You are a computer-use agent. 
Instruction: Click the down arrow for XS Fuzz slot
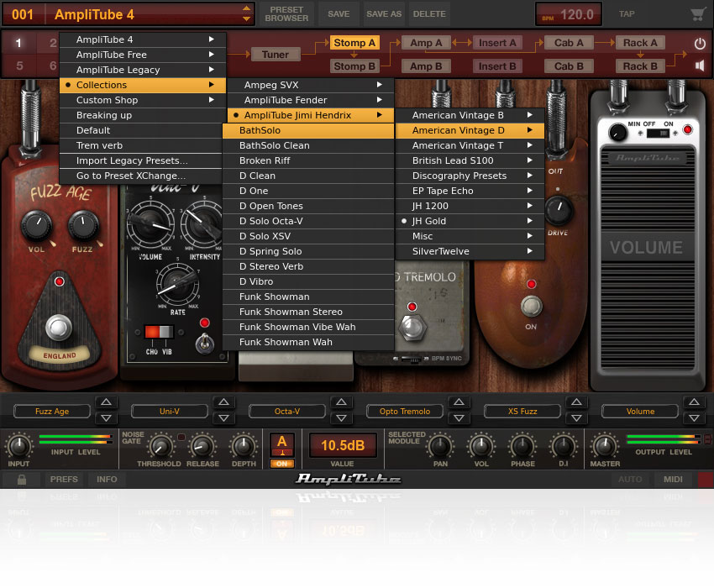tap(576, 417)
